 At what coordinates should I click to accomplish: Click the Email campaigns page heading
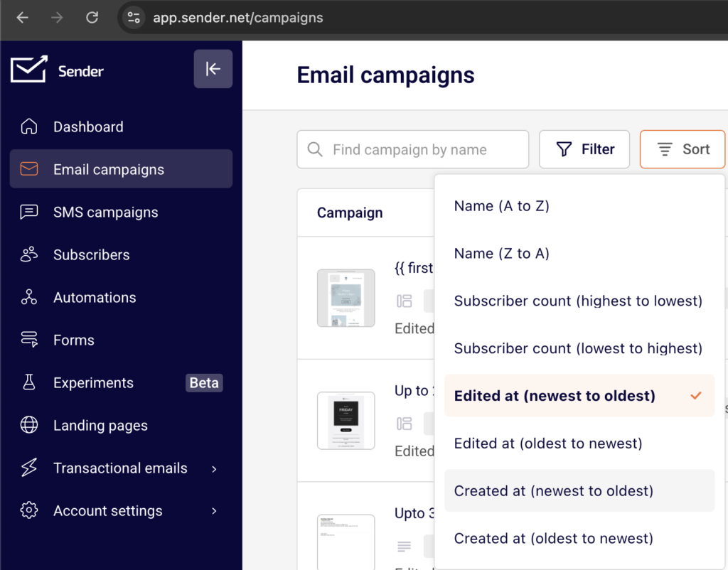pos(385,75)
